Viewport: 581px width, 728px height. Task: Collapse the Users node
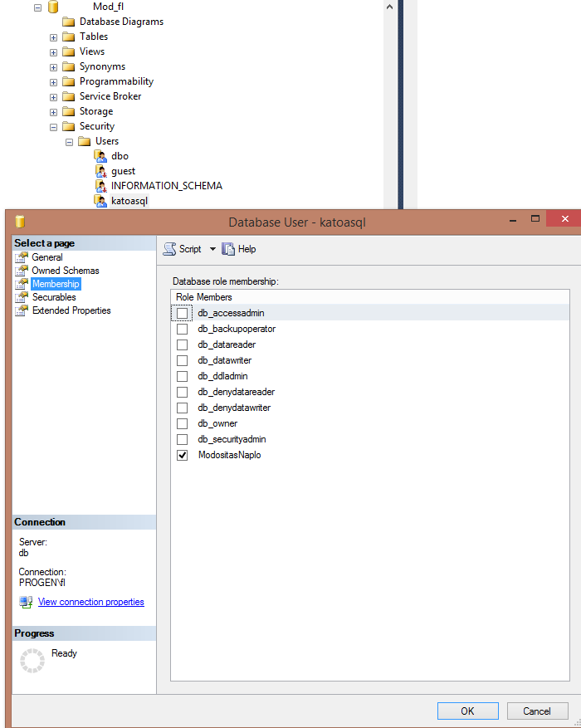click(x=69, y=142)
